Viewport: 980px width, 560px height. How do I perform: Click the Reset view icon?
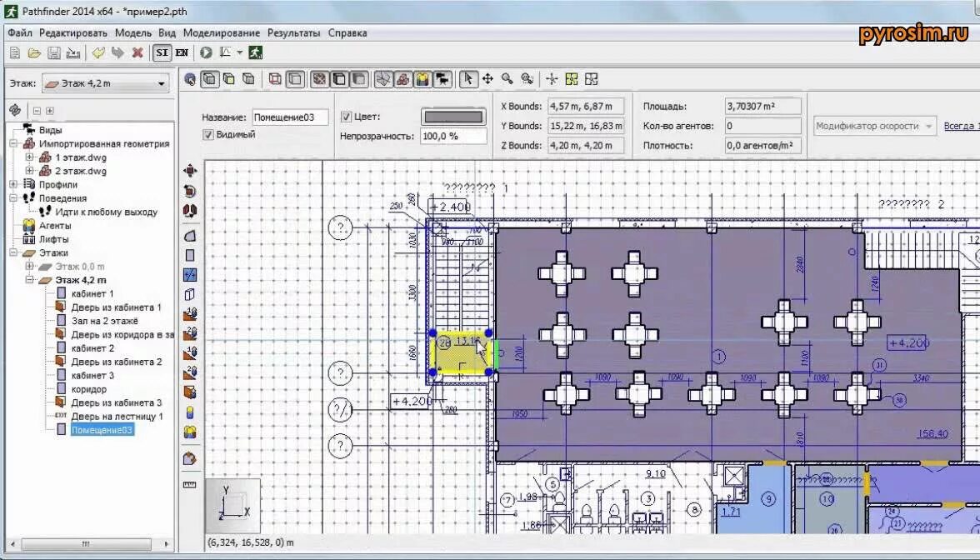[x=552, y=78]
